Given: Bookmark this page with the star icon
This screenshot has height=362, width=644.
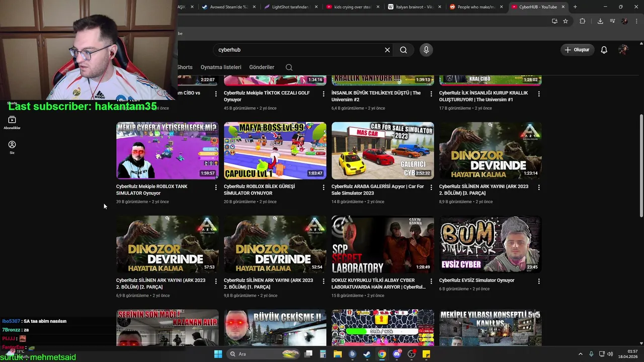Looking at the screenshot, I should click(x=566, y=21).
